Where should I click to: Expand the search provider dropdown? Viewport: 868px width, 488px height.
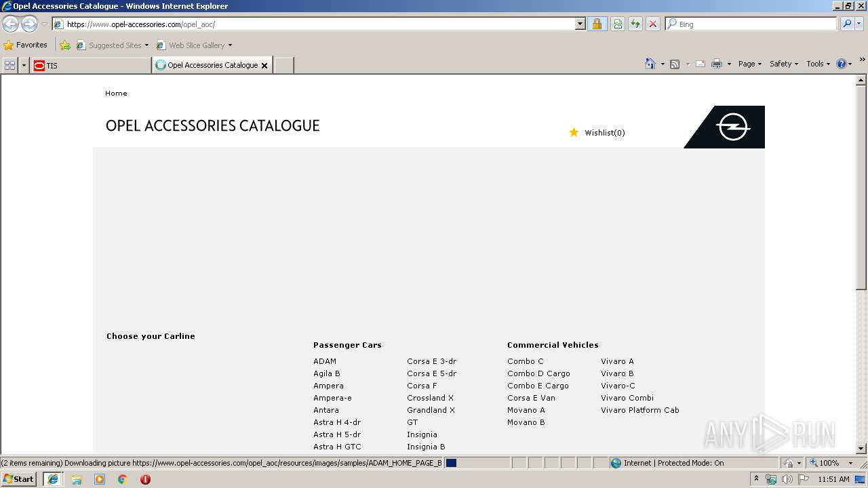pos(861,24)
